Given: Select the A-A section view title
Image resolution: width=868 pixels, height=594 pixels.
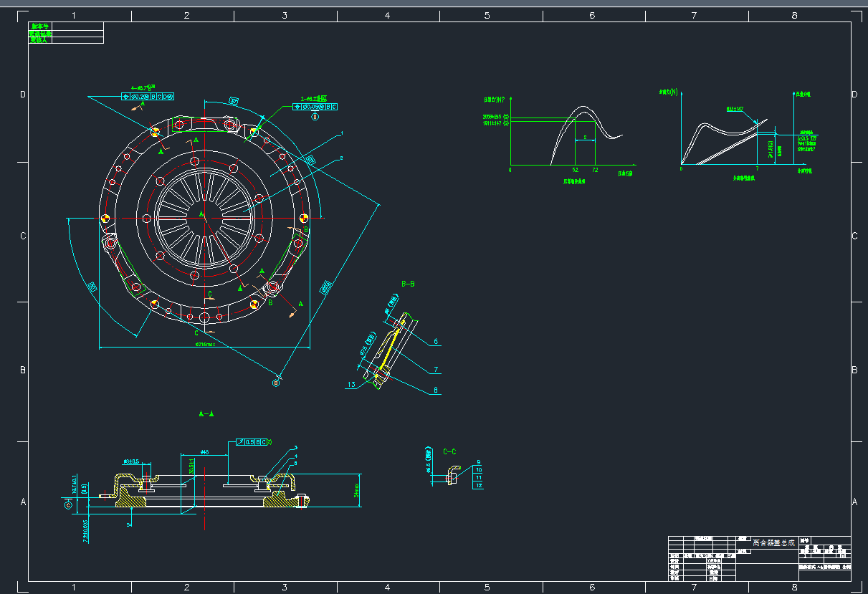Looking at the screenshot, I should point(206,413).
